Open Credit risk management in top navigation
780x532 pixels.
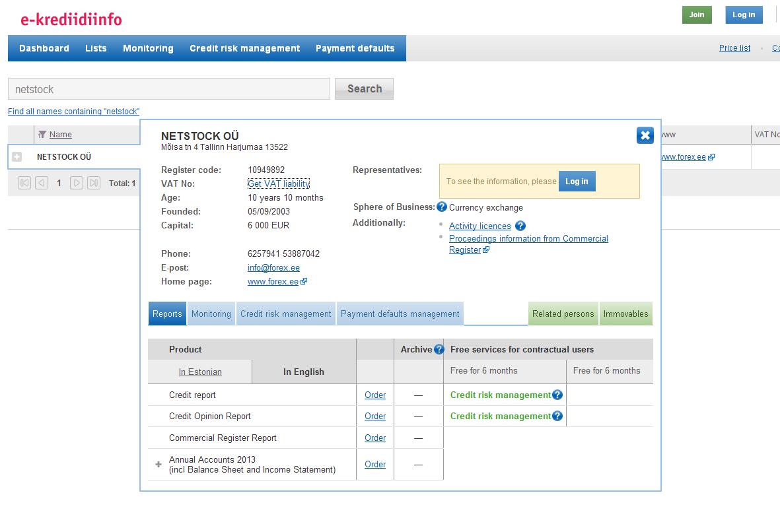(x=245, y=48)
